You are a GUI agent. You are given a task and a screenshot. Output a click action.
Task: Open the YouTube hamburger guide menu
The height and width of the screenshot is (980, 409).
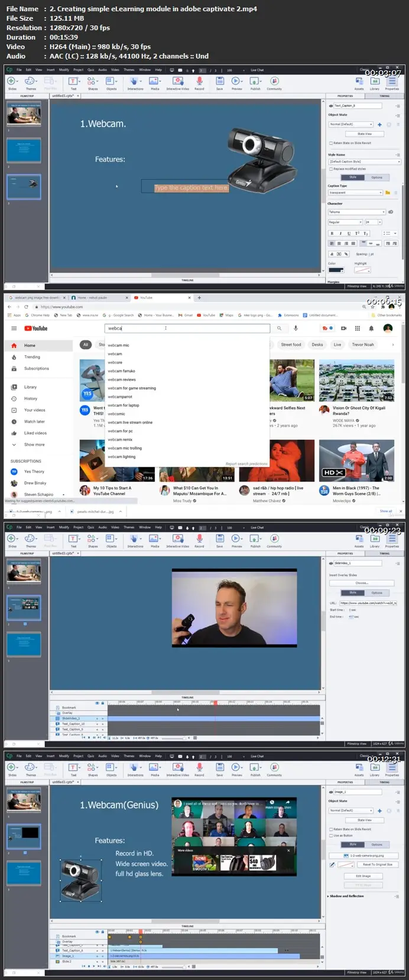(x=14, y=328)
